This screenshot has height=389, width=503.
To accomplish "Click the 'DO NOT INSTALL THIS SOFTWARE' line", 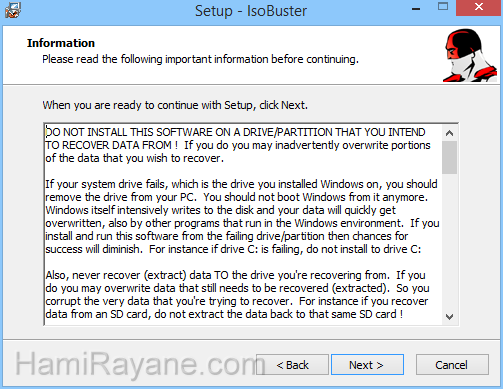I will pyautogui.click(x=235, y=132).
